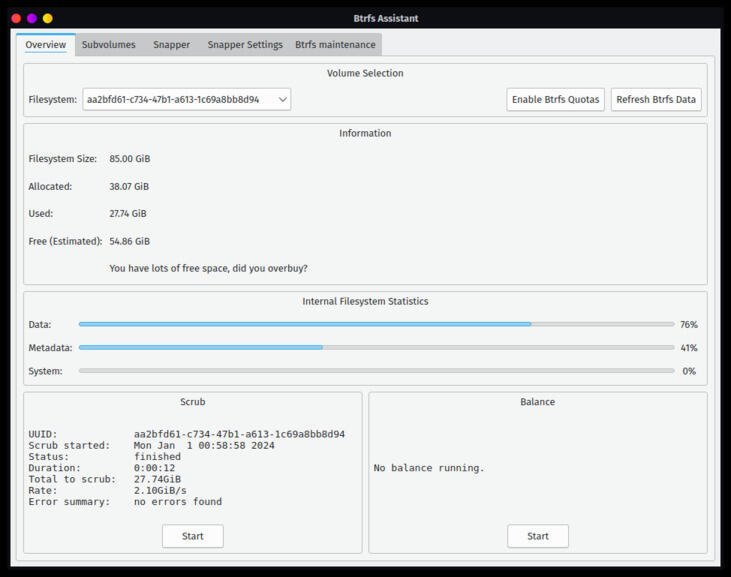Close the Btrfs Assistant window

16,18
